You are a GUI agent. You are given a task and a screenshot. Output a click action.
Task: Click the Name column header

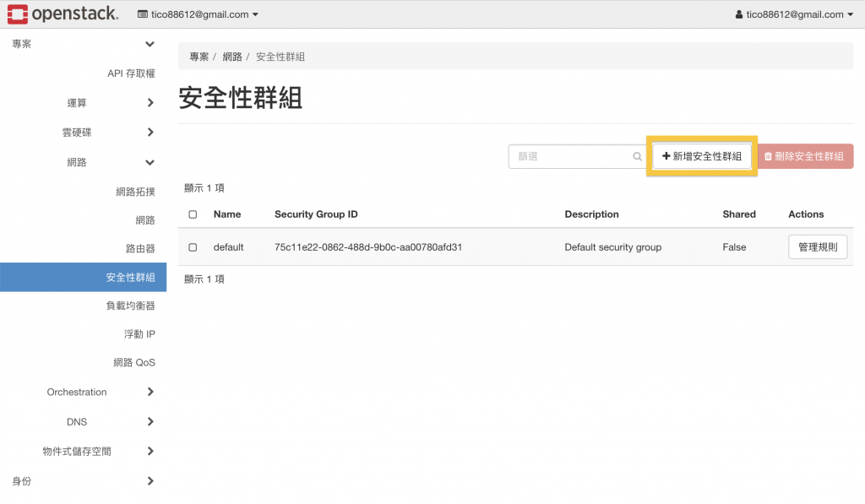click(227, 214)
